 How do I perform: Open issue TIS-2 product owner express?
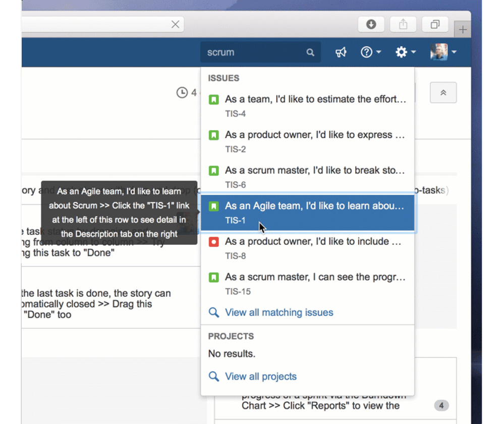coord(308,141)
